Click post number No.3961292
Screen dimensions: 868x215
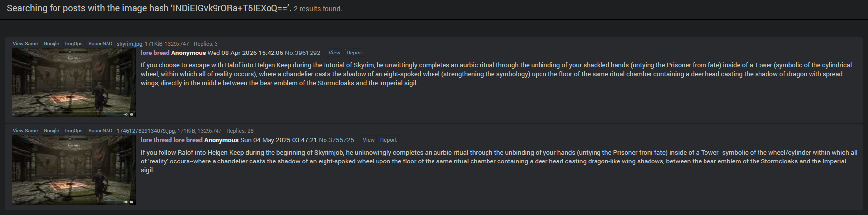[x=302, y=53]
